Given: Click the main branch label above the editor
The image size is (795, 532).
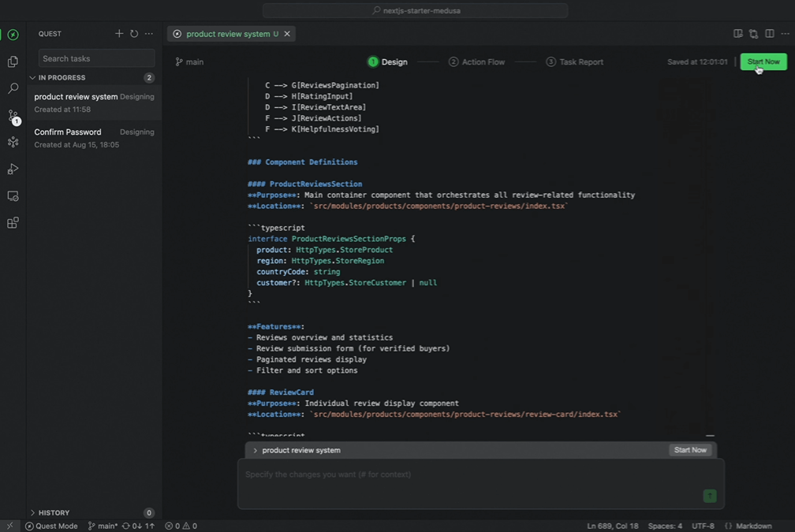Looking at the screenshot, I should click(189, 61).
